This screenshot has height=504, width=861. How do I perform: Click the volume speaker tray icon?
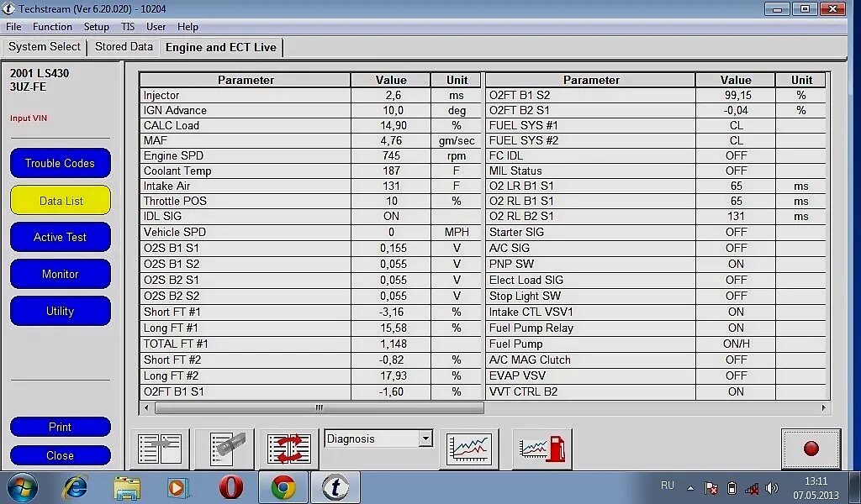click(772, 487)
